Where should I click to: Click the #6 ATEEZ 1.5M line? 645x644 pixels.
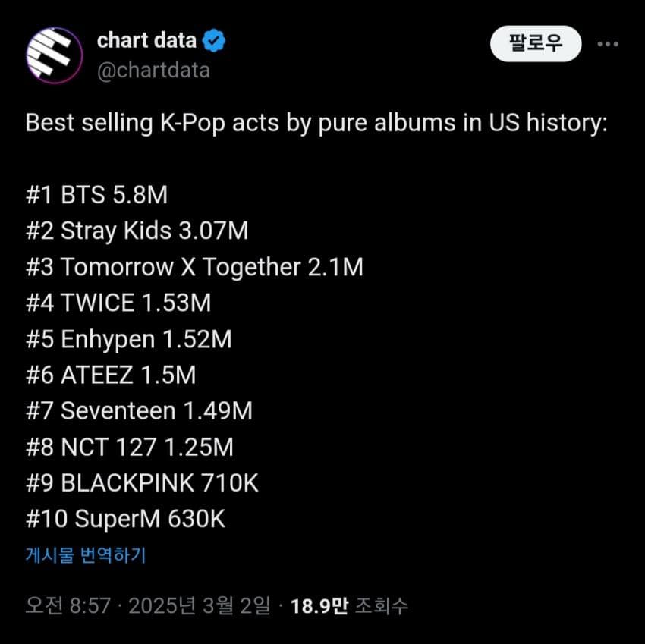(x=111, y=375)
